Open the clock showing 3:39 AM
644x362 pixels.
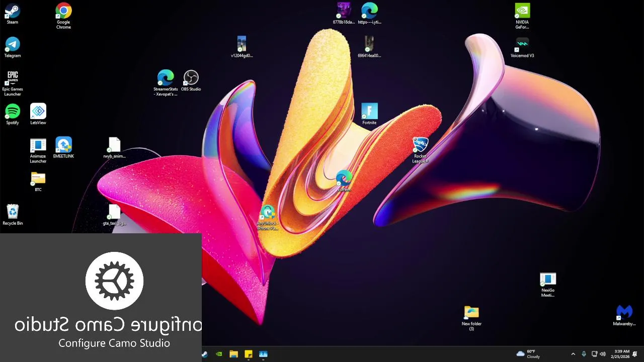[620, 354]
